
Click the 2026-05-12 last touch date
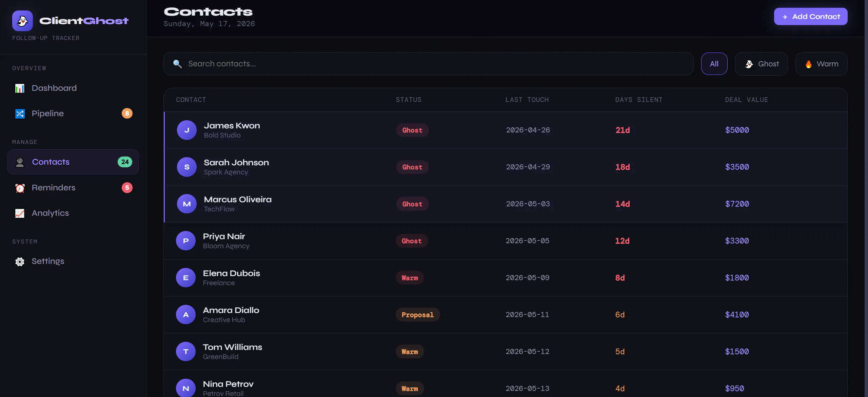(527, 352)
